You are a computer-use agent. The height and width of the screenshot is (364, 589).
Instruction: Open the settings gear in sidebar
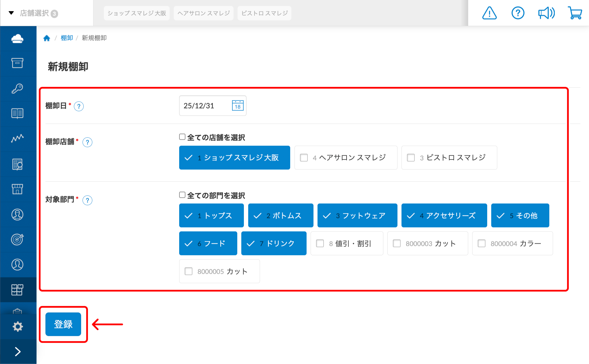pos(18,327)
